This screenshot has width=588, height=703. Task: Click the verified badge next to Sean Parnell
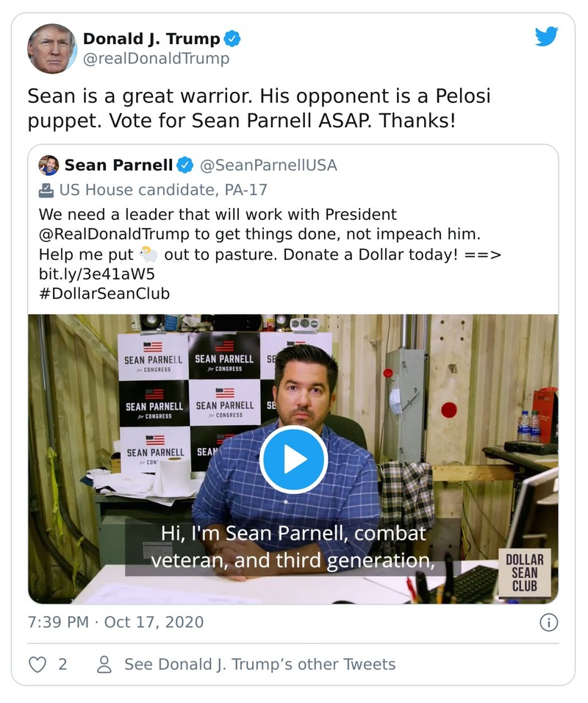pos(185,165)
